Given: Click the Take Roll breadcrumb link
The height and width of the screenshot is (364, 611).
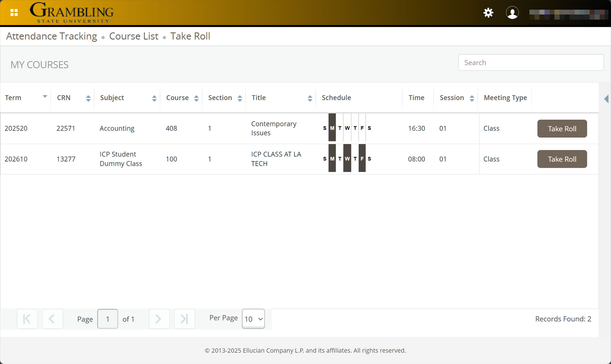Looking at the screenshot, I should click(190, 36).
